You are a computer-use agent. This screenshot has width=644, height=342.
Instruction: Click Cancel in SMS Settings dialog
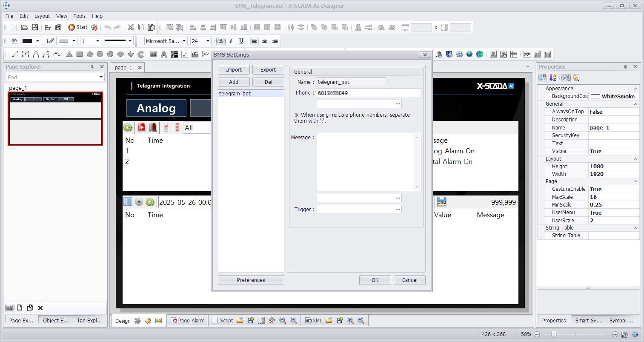coord(410,280)
